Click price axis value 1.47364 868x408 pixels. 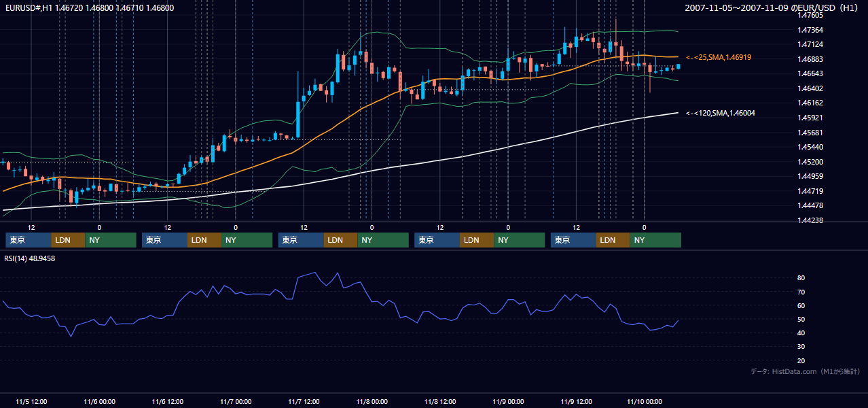tap(810, 30)
